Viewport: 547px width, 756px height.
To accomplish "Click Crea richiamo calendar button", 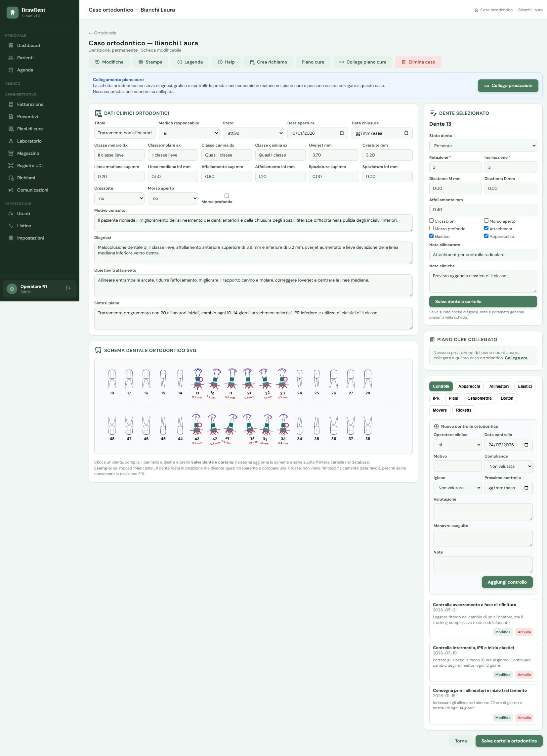I will coord(268,62).
